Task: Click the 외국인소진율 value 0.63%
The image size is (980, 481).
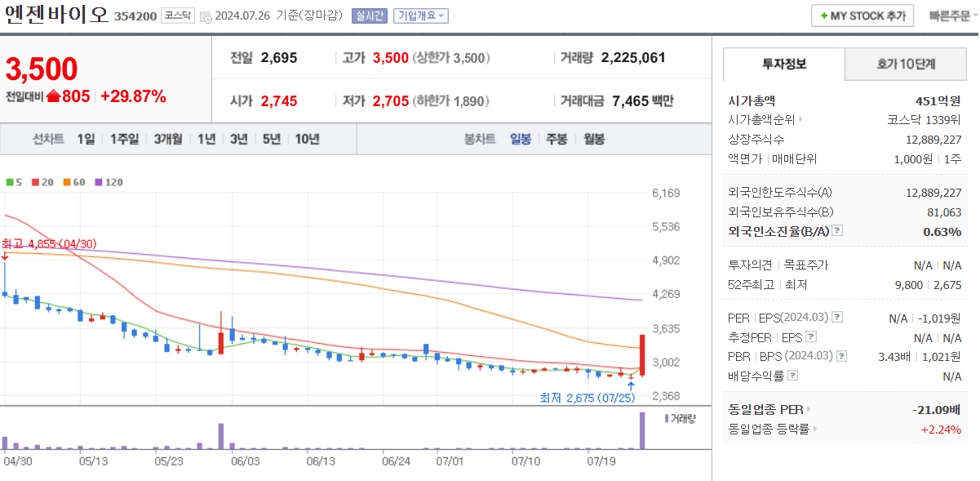Action: tap(942, 232)
